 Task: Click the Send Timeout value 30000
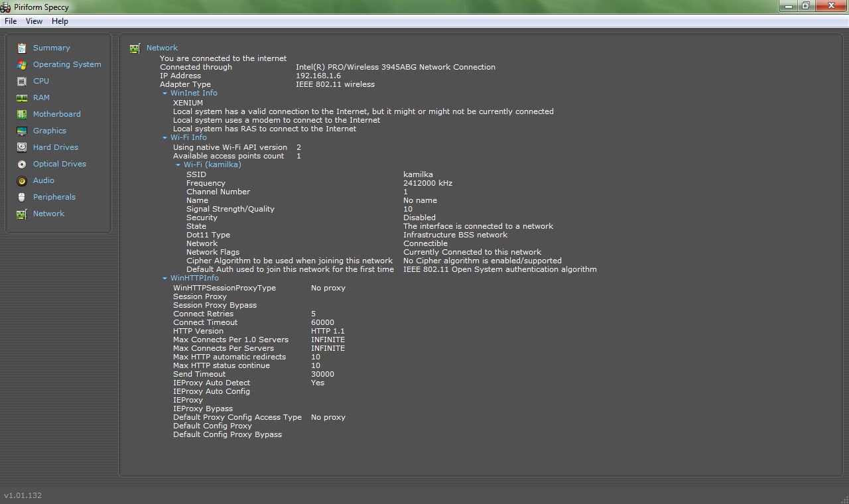click(x=322, y=374)
